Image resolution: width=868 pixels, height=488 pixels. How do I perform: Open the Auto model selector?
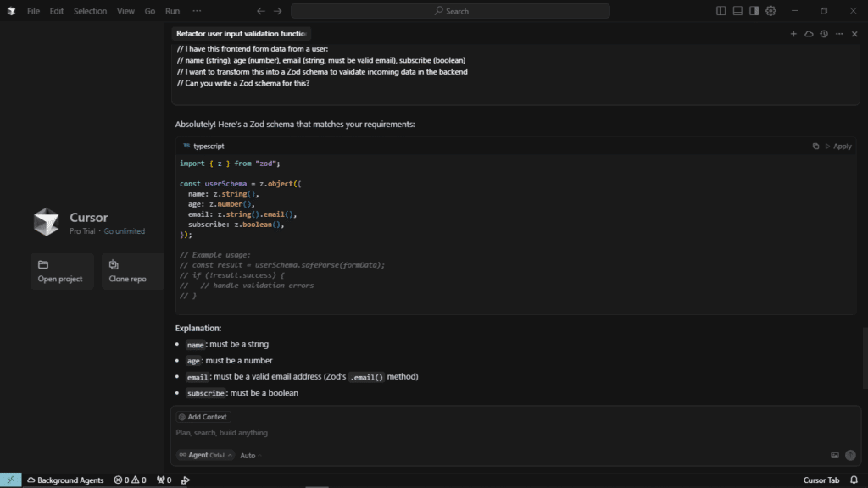click(x=248, y=455)
